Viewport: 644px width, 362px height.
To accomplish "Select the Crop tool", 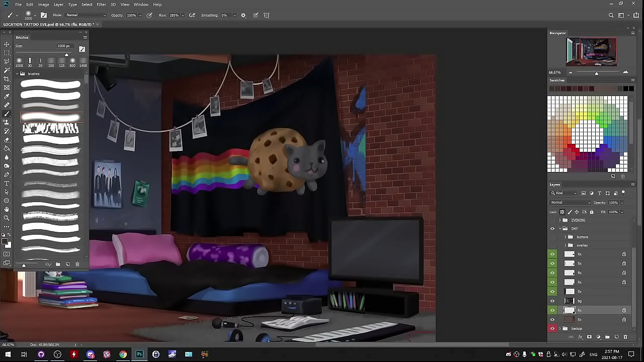I will pos(7,79).
